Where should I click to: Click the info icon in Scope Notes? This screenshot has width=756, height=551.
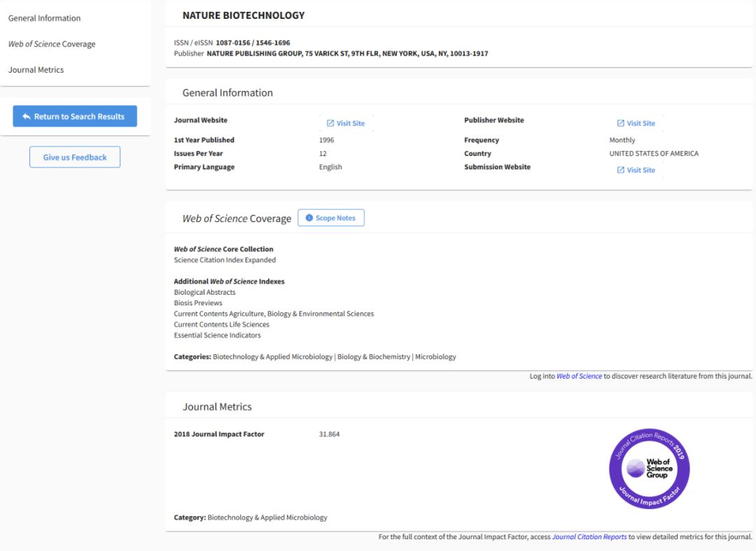(x=309, y=218)
